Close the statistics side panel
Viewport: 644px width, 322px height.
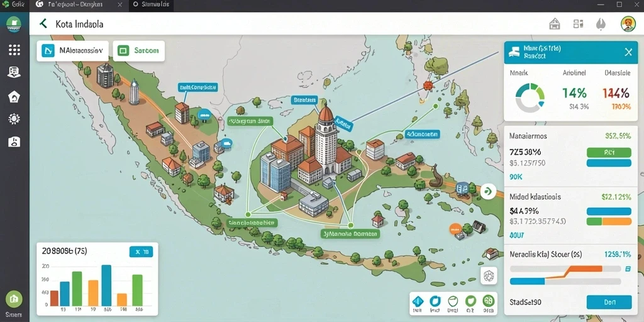tap(628, 52)
